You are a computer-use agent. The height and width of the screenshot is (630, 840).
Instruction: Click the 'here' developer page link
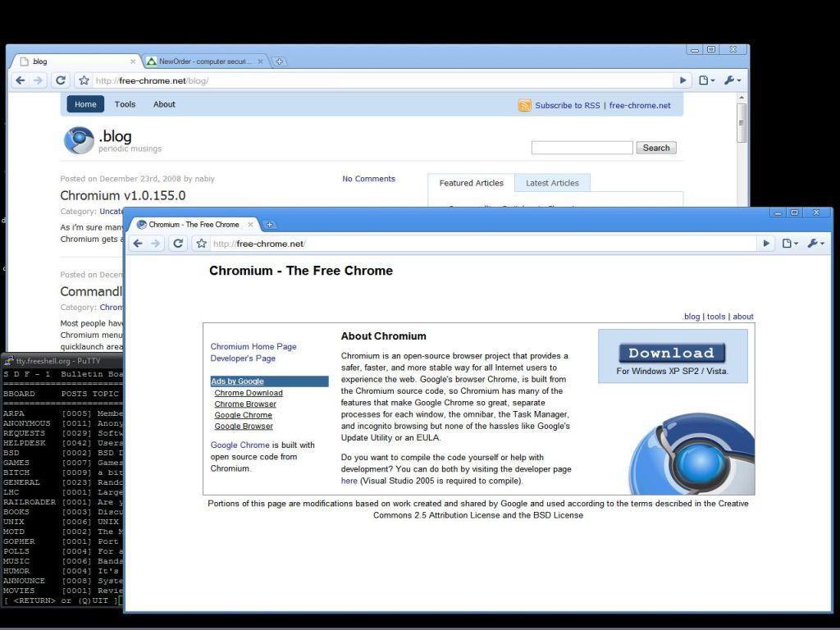[x=349, y=481]
